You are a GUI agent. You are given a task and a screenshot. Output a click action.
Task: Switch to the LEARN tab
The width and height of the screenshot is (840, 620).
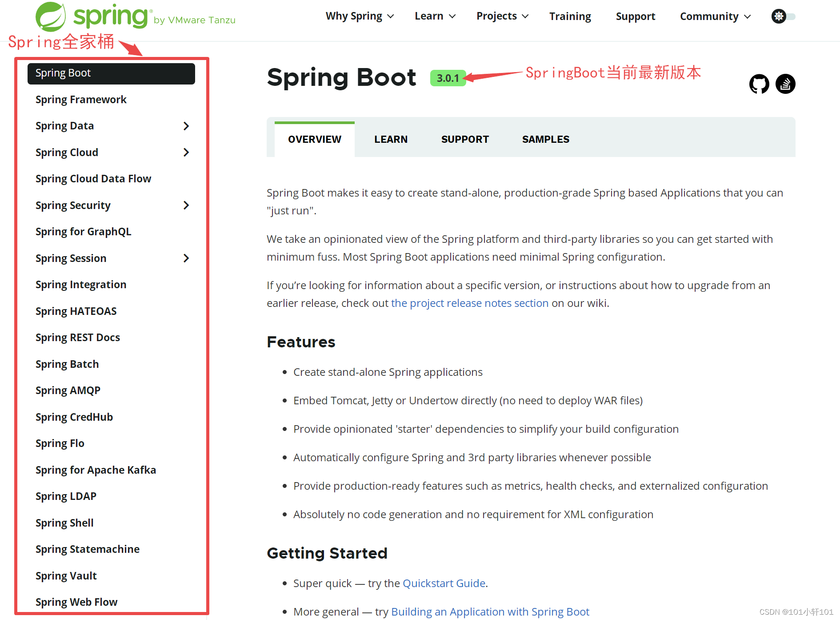[x=391, y=139]
